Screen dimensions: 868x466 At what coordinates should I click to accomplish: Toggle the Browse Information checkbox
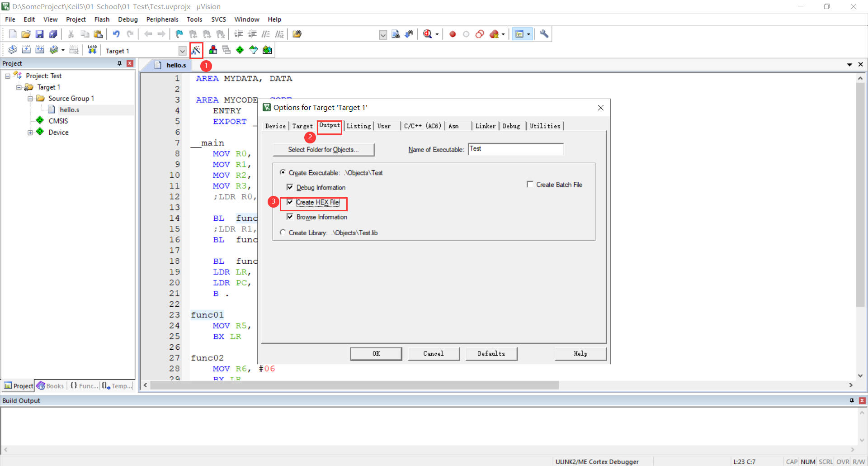point(290,217)
